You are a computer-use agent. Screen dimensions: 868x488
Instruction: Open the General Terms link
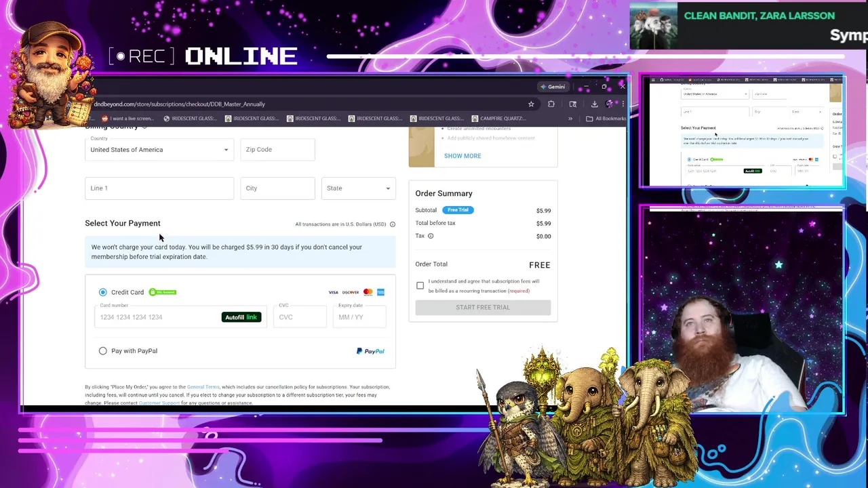click(x=203, y=387)
